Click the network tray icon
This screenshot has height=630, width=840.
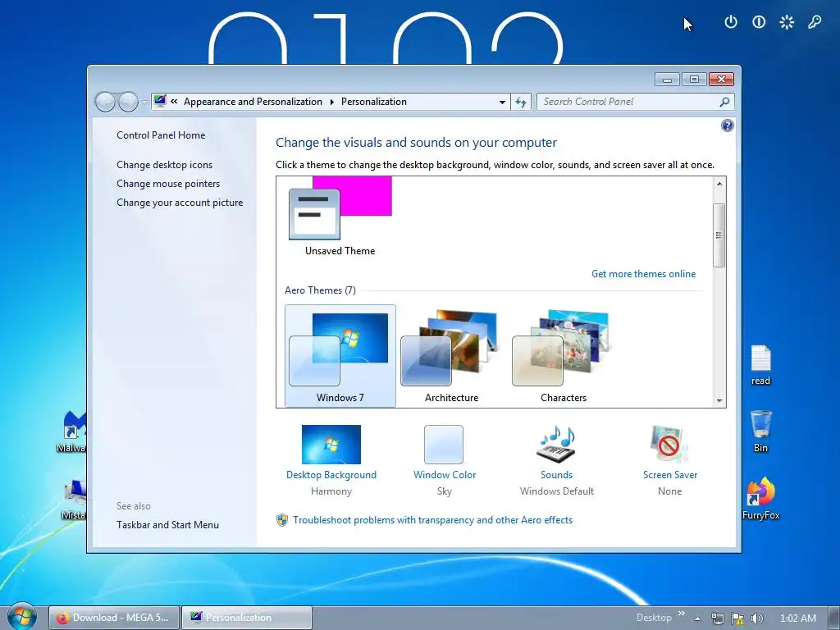717,619
